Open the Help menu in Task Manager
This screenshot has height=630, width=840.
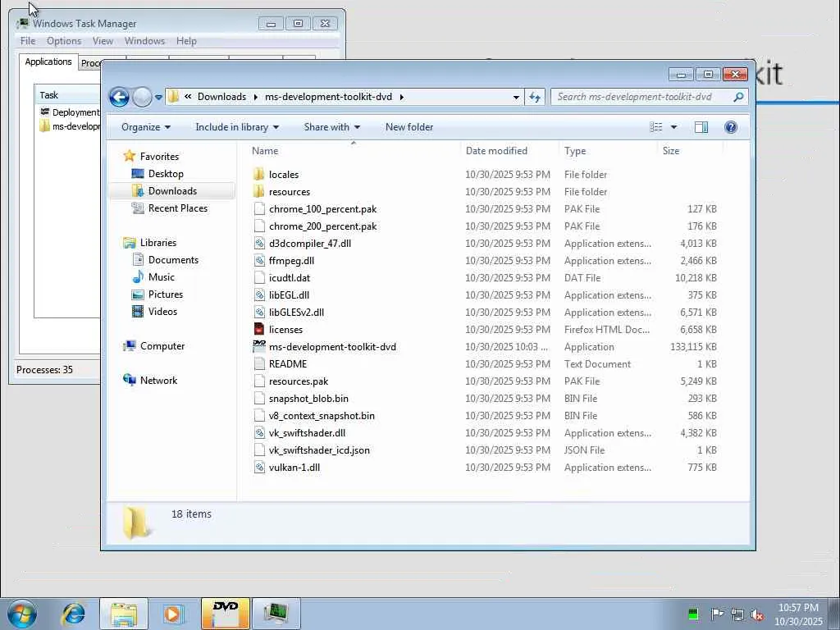[x=186, y=41]
